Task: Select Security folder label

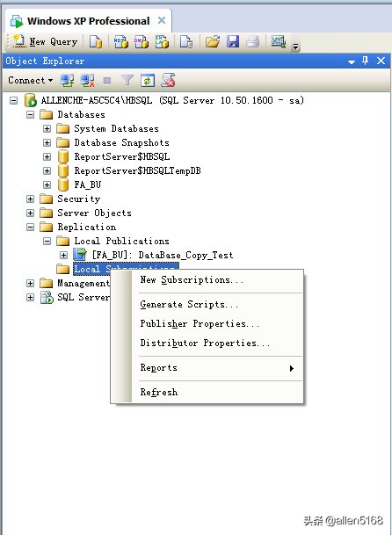Action: click(x=79, y=199)
